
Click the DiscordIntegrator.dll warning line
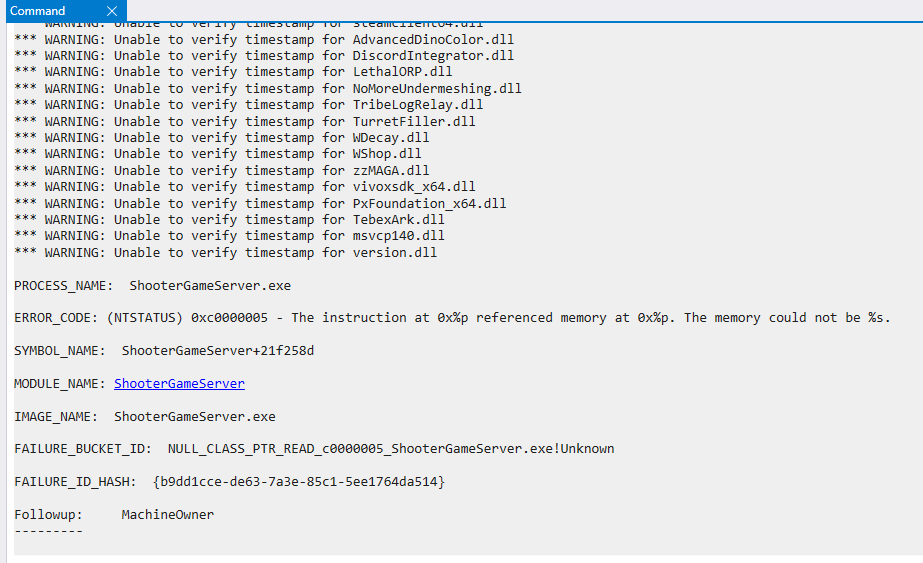pyautogui.click(x=264, y=56)
